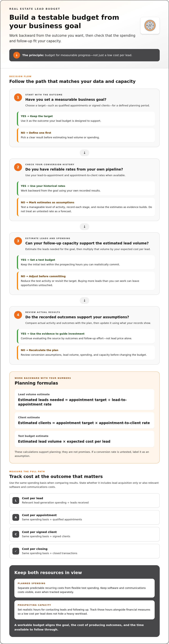Select the 'YES → Keep the target' option

coord(86,118)
